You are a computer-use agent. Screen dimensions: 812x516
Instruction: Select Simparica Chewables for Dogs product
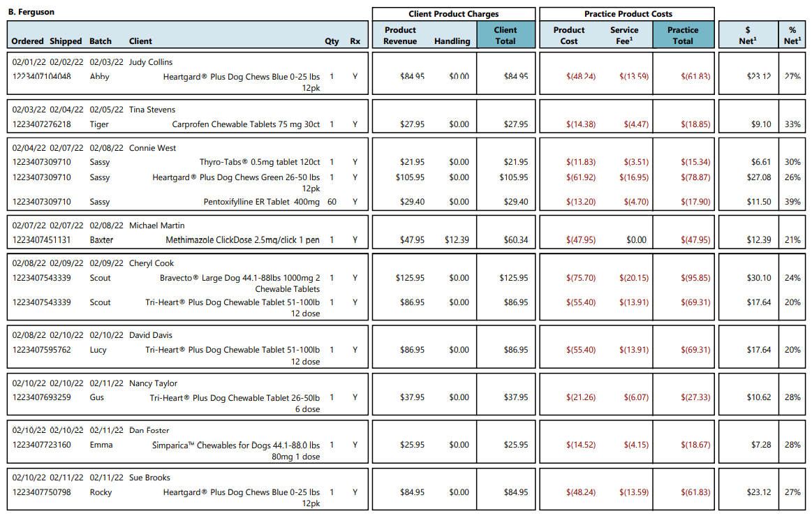tap(236, 451)
